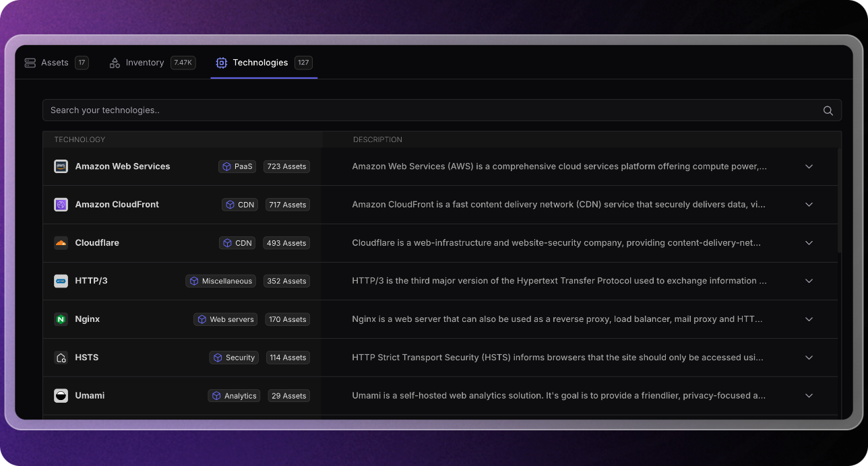Click the 7.47K Inventory count badge
This screenshot has height=466, width=868.
pyautogui.click(x=183, y=63)
